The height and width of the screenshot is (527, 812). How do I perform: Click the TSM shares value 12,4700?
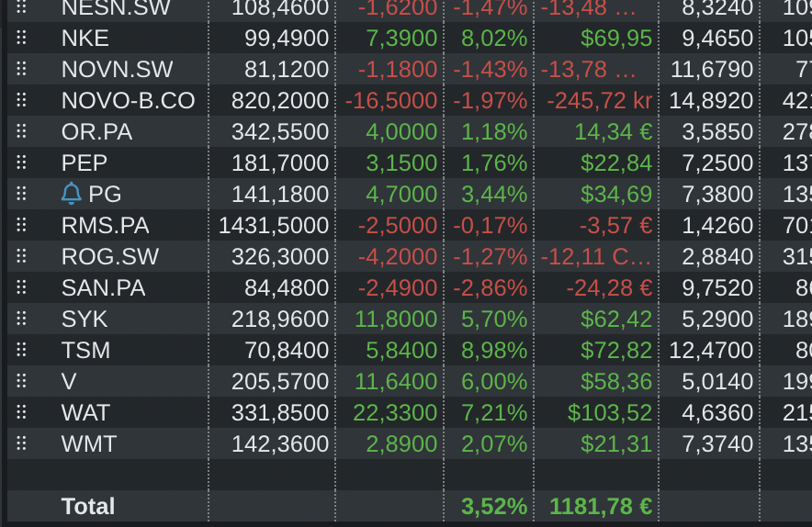[711, 351]
